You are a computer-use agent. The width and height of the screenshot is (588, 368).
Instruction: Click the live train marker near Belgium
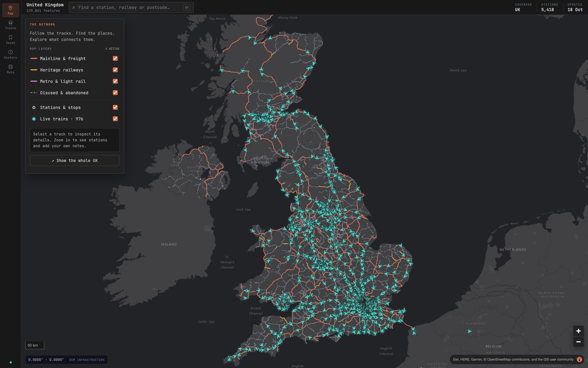(469, 331)
